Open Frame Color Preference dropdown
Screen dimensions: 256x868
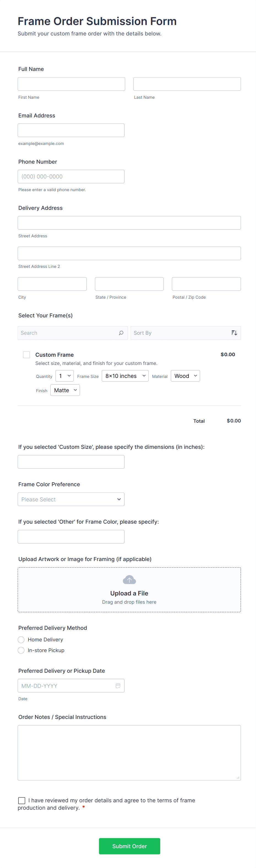71,499
